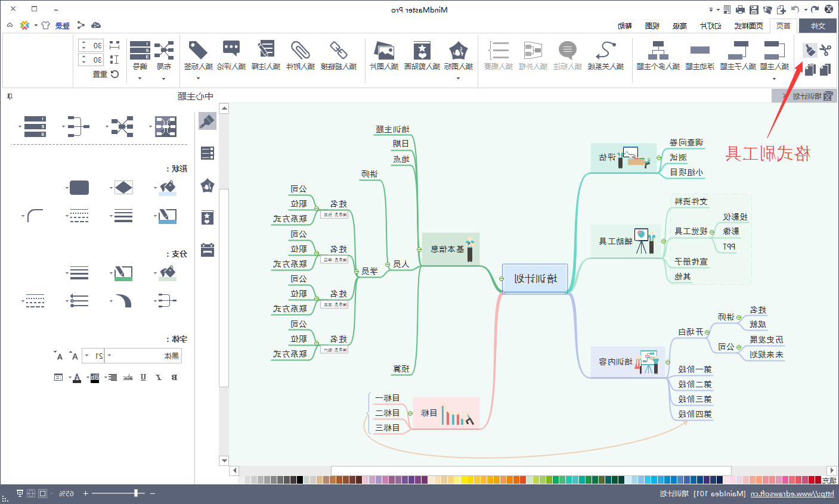Click the 登录 login link

click(x=63, y=26)
